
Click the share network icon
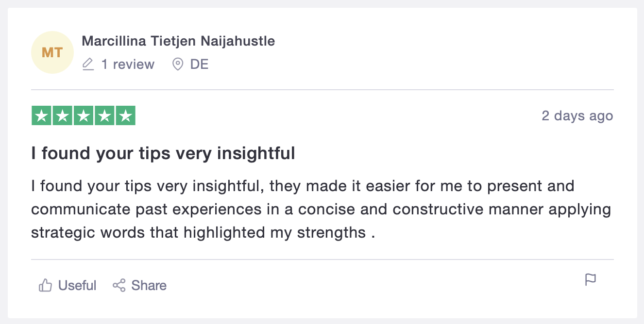[119, 285]
